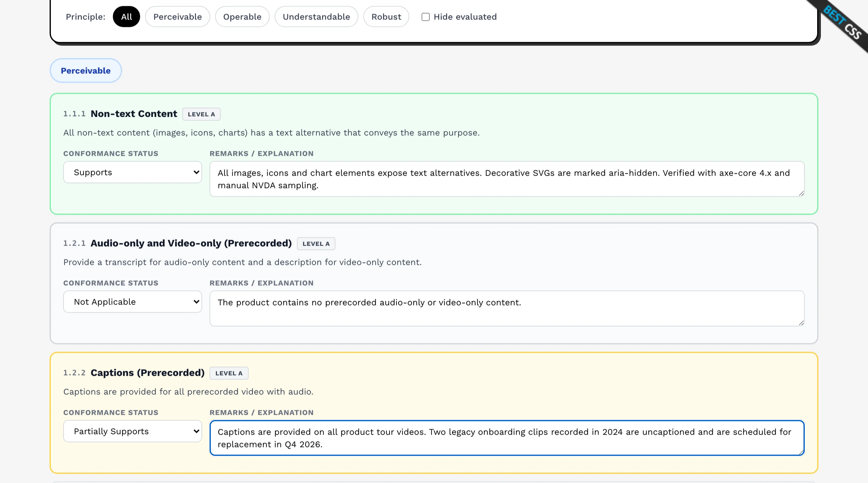Click the 1.2.2 criterion number
This screenshot has height=483, width=868.
pyautogui.click(x=74, y=373)
